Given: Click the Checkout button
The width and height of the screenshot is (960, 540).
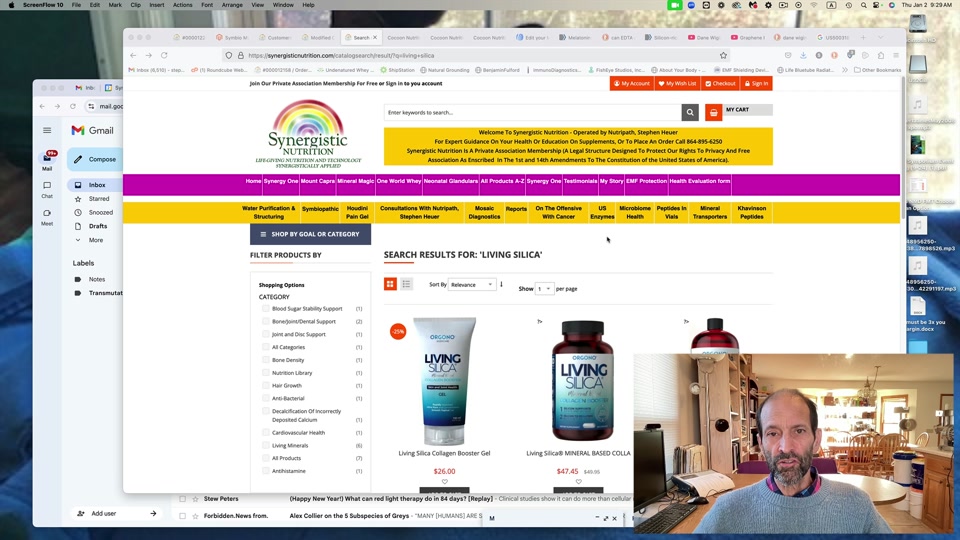Looking at the screenshot, I should click(x=720, y=84).
